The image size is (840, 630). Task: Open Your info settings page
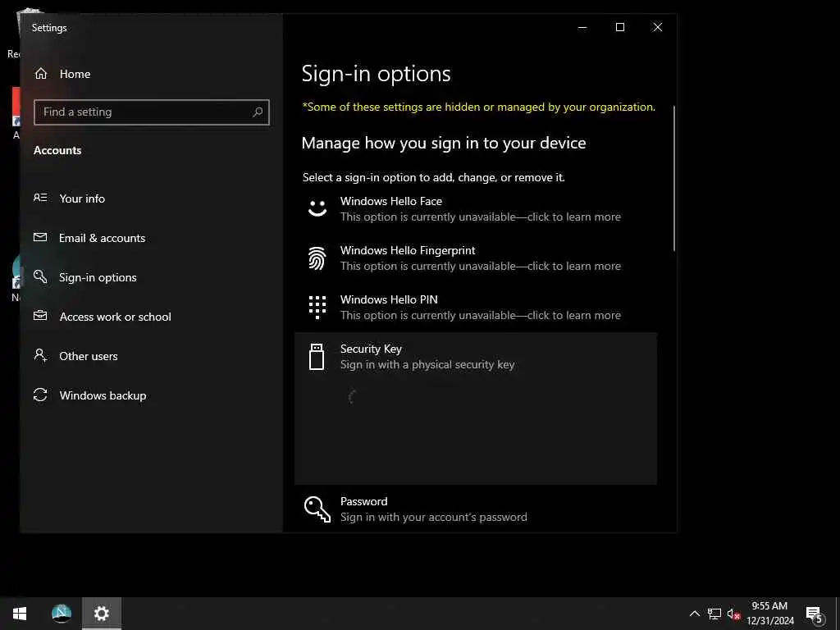[x=151, y=199]
